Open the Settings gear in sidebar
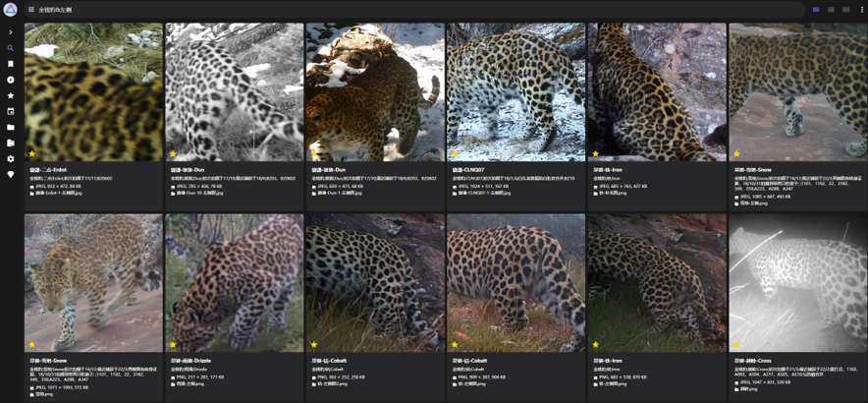The image size is (868, 403). tap(11, 158)
